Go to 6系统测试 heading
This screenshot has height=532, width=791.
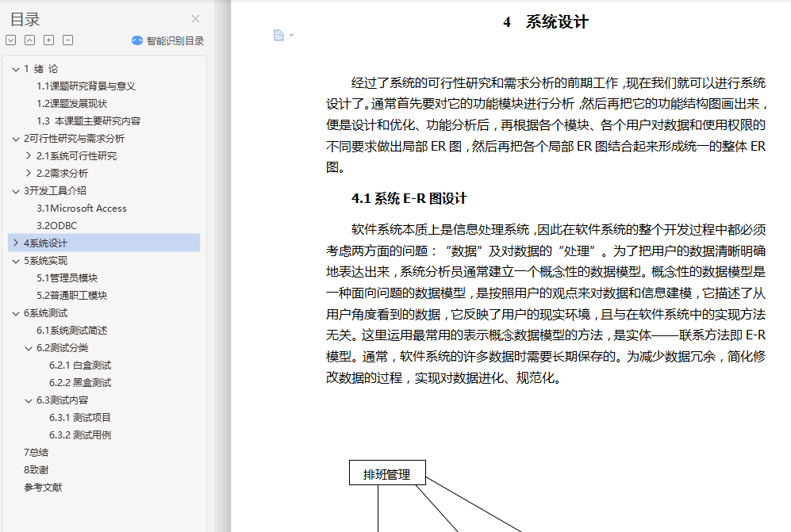click(x=45, y=313)
